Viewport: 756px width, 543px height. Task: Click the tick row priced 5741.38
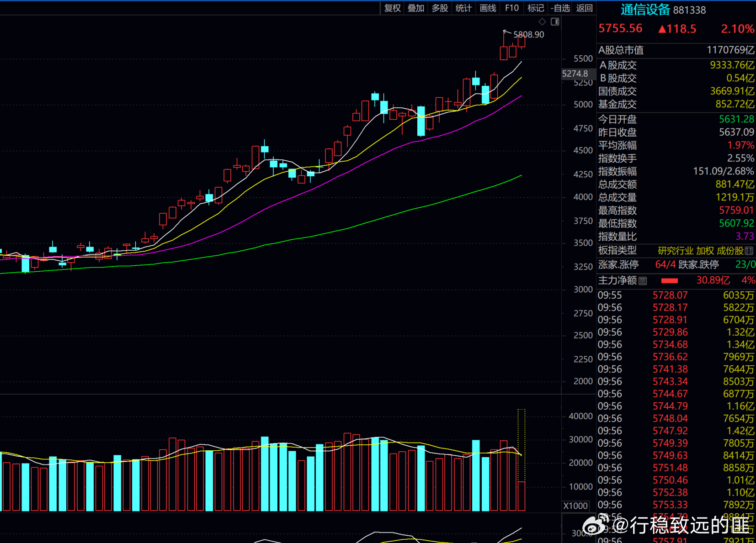click(676, 369)
